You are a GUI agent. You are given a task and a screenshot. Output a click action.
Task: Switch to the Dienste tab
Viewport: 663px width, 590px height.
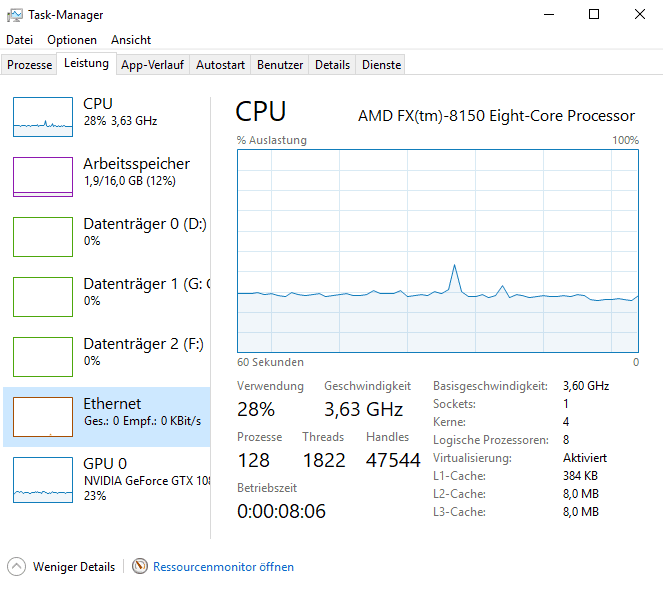pyautogui.click(x=381, y=65)
